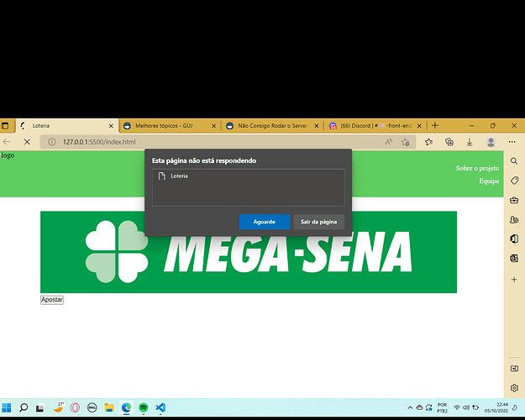Viewport: 525px width, 420px height.
Task: Open the taskbar clock and date
Action: pos(496,407)
